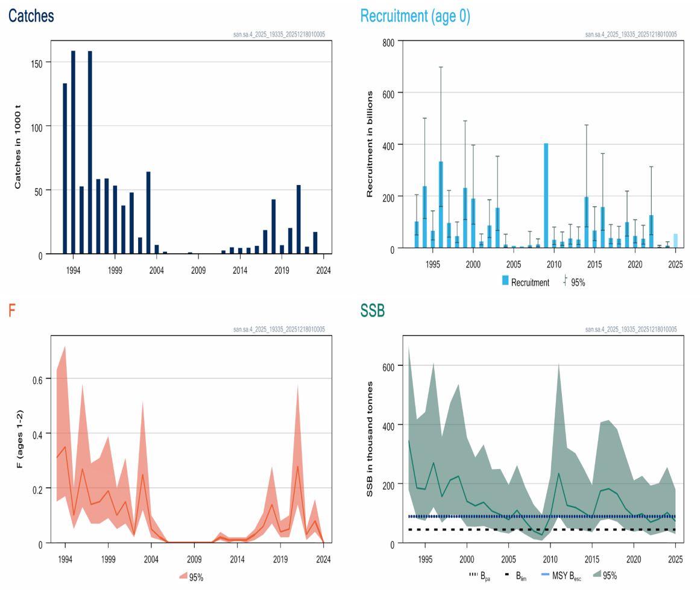Click the 'Catches in 1000 t' axis label
Image resolution: width=700 pixels, height=592 pixels.
pyautogui.click(x=18, y=147)
